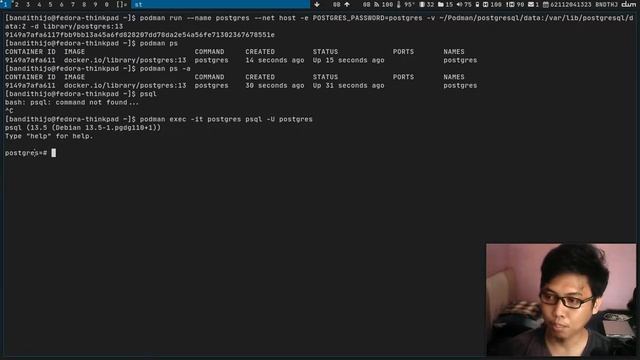Switch to dwm tag 9
Image resolution: width=640 pixels, height=360 pixels.
95,4
